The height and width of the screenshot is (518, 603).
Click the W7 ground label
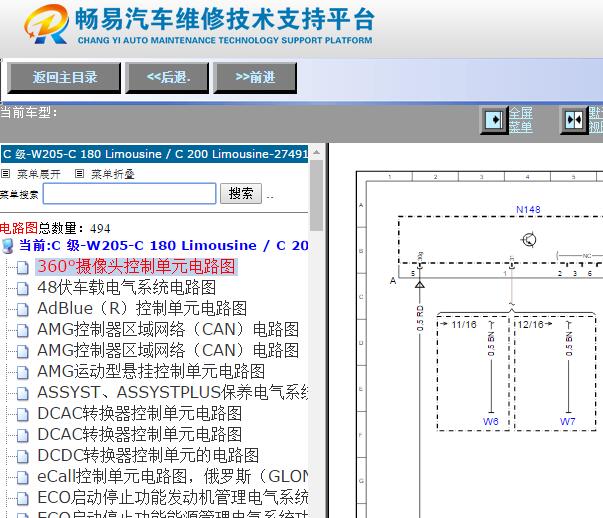568,421
